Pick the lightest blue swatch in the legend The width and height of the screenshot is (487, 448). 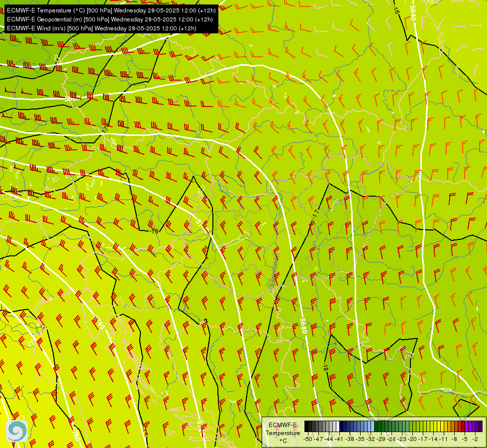point(373,426)
